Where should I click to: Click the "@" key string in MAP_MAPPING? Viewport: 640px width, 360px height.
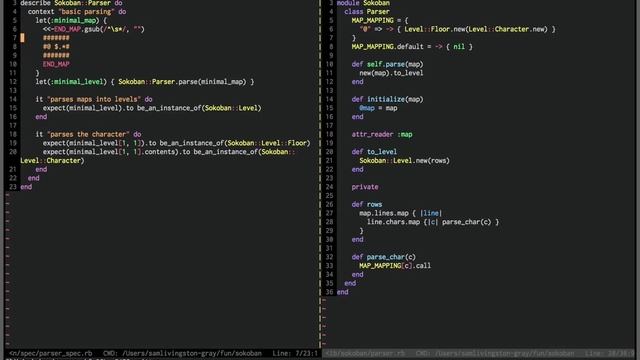click(364, 29)
